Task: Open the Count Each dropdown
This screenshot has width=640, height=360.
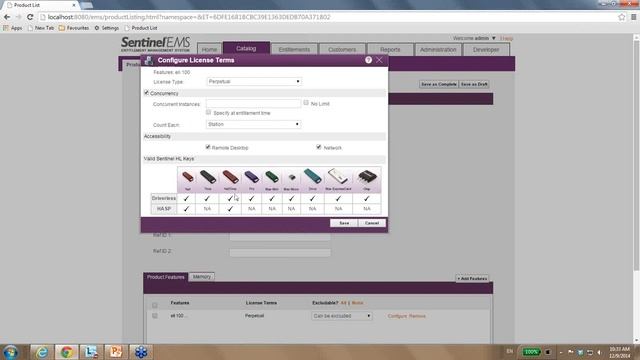Action: tap(253, 124)
